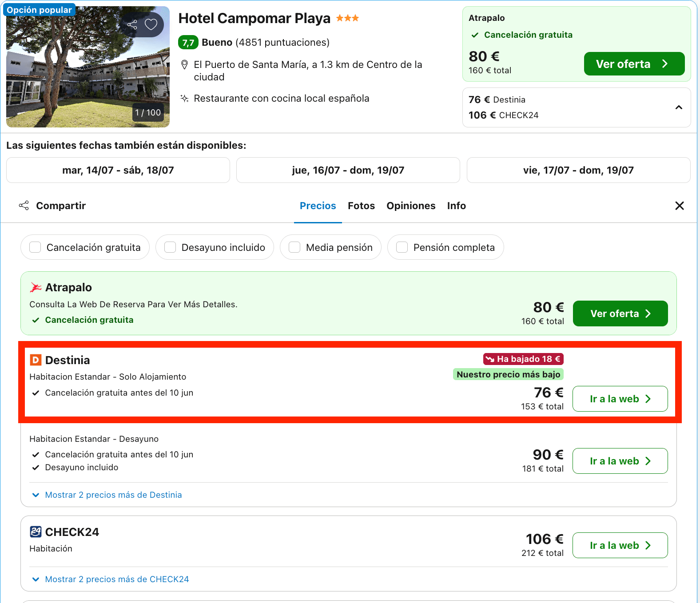
Task: Click the 76 € Destinia price line
Action: pos(497,99)
